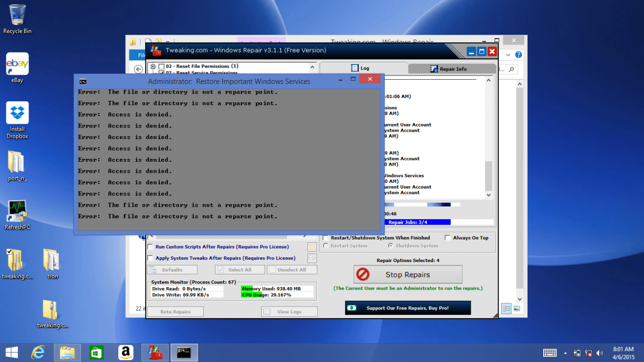Switch to the command prompt taskbar item

(184, 353)
